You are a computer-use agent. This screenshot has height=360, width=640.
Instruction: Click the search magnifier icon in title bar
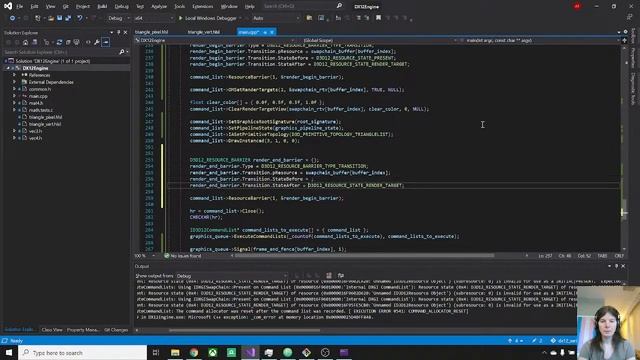pyautogui.click(x=339, y=6)
